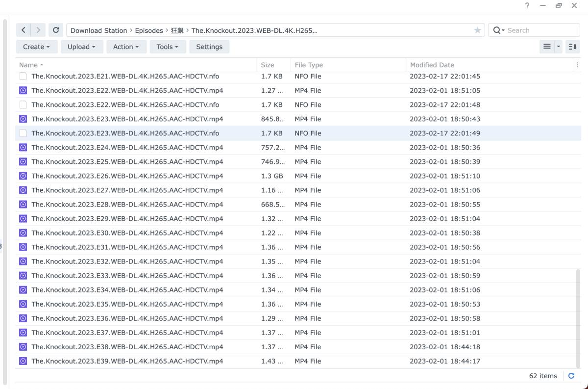
Task: Switch to list view mode
Action: 547,47
